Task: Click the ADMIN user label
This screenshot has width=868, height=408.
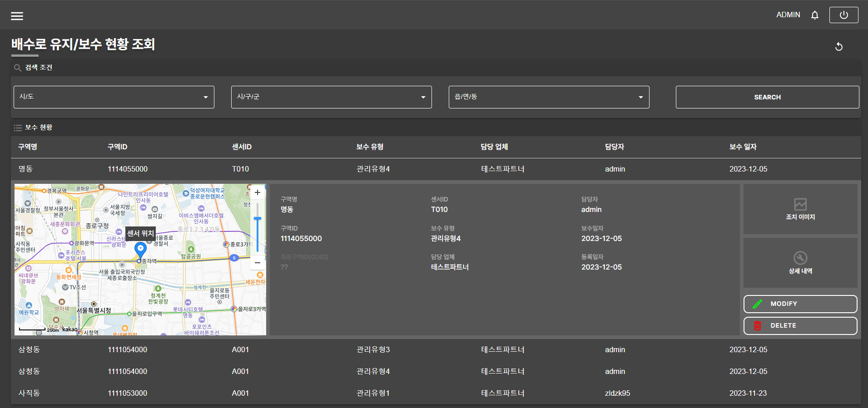Action: coord(788,15)
